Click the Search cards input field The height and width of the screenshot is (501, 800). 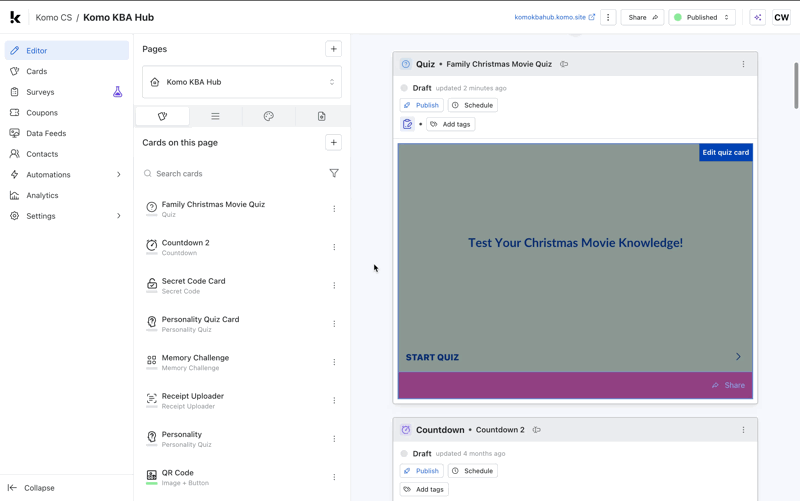pyautogui.click(x=235, y=174)
